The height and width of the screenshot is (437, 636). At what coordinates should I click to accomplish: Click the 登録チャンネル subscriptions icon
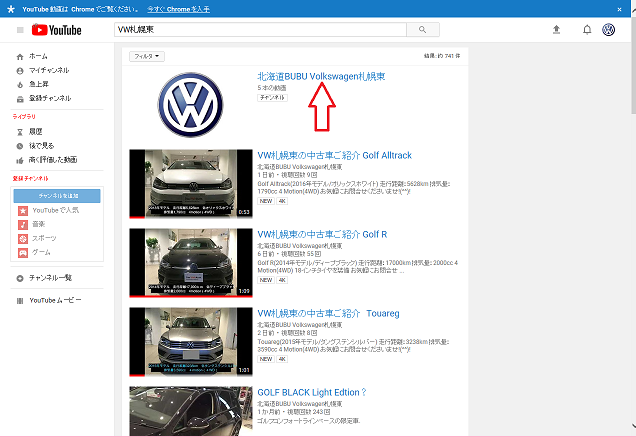point(20,99)
